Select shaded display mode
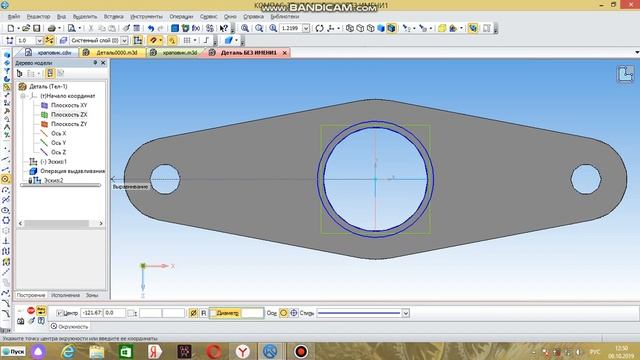The height and width of the screenshot is (360, 640). coord(381,28)
